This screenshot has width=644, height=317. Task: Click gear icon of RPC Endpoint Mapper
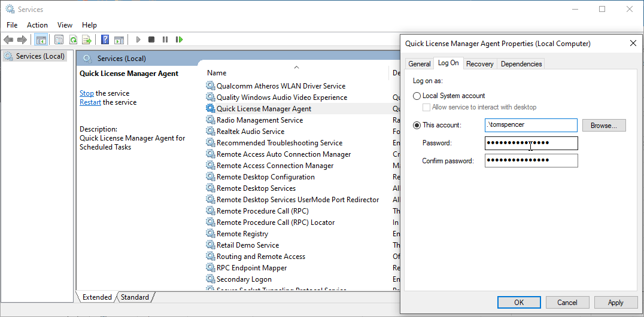pyautogui.click(x=210, y=268)
